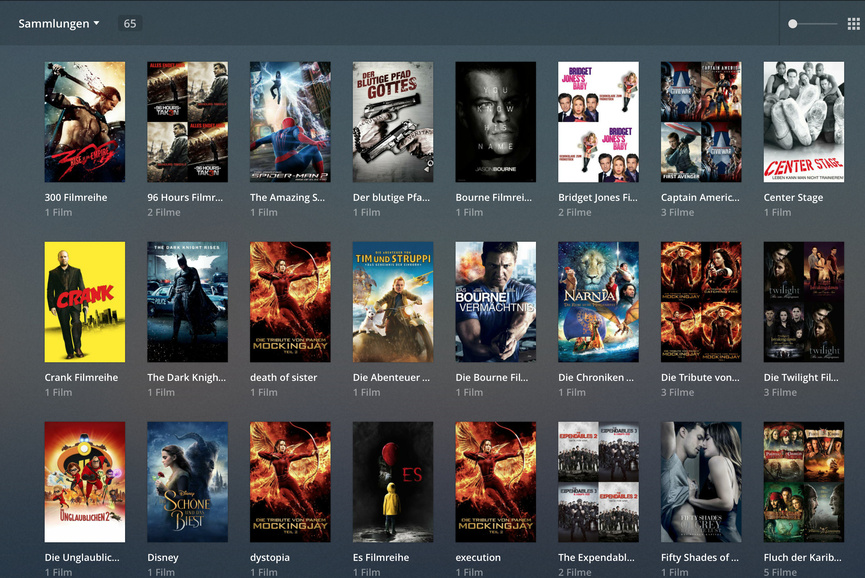Click 'death of sister' title text
The height and width of the screenshot is (578, 865).
point(284,378)
